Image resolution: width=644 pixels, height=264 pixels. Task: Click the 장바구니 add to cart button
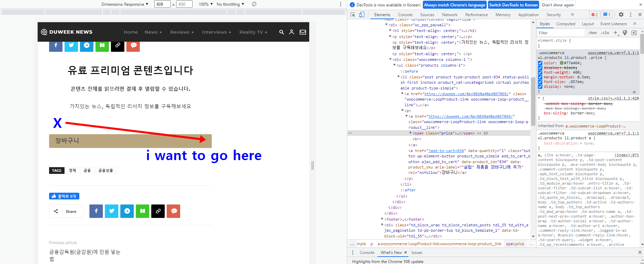tap(130, 141)
